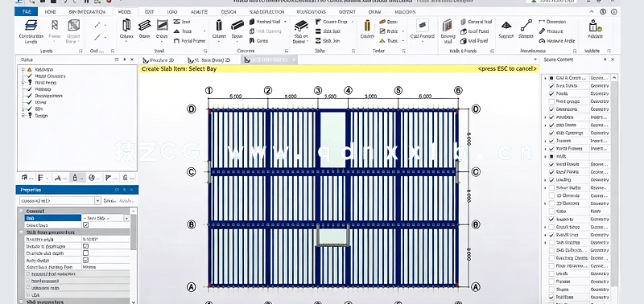Open the Structure 3D view tab
644x304 pixels.
pyautogui.click(x=158, y=60)
